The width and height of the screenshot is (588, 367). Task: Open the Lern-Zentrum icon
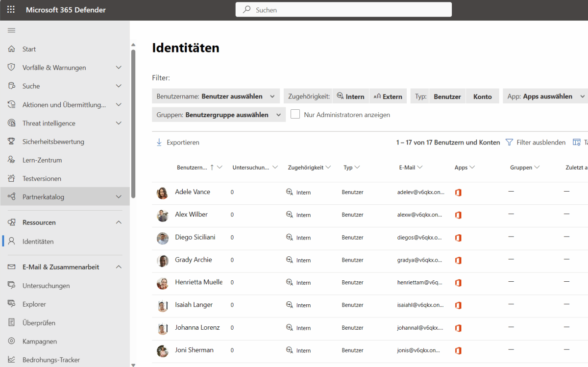click(x=12, y=160)
